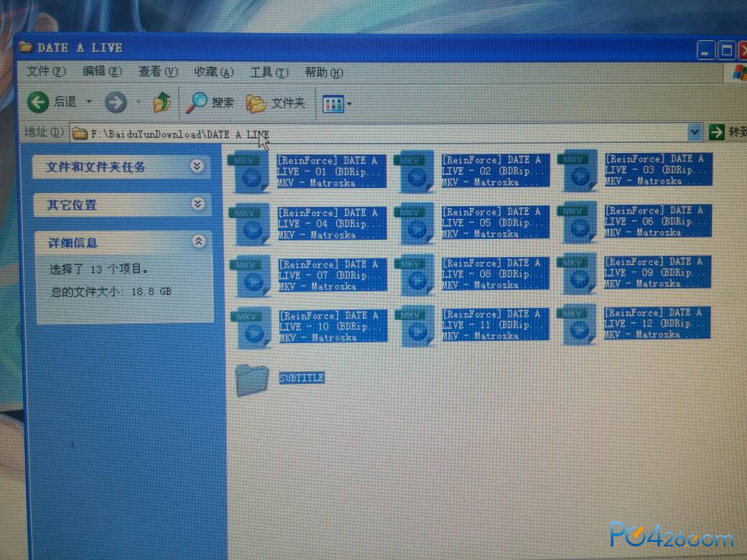Click 总的文件大小 18.8 GB text
Screen dimensions: 747x560
point(111,291)
